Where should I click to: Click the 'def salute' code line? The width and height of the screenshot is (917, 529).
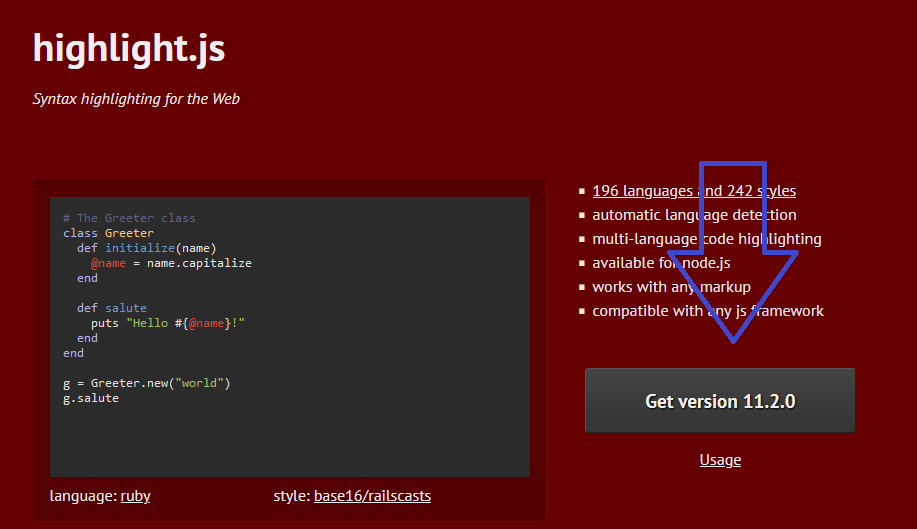112,308
